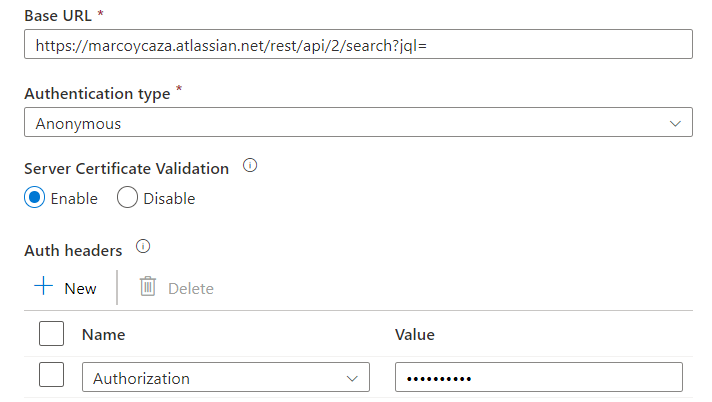Click the Value column header

pos(415,335)
